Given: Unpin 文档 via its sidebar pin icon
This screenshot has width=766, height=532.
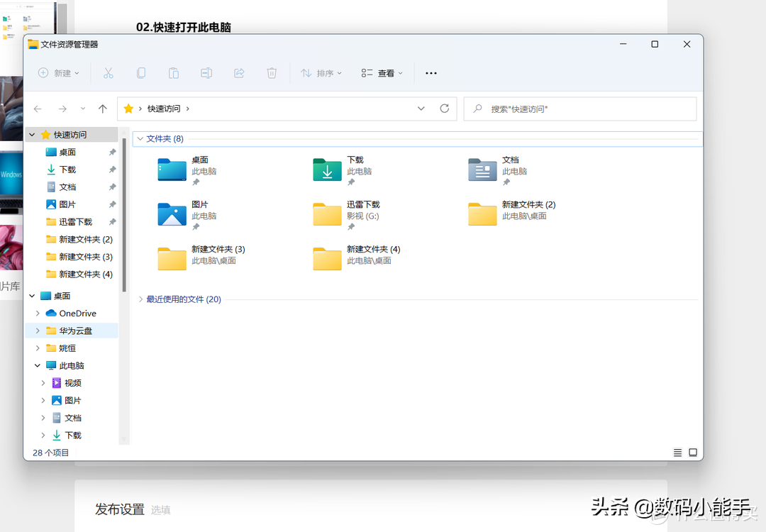Looking at the screenshot, I should pyautogui.click(x=112, y=187).
